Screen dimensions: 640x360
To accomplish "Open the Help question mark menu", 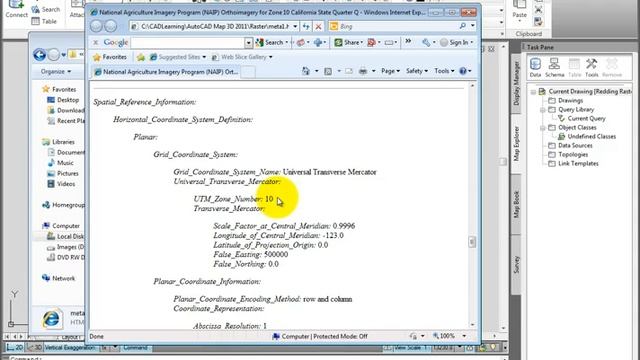I will (x=465, y=71).
